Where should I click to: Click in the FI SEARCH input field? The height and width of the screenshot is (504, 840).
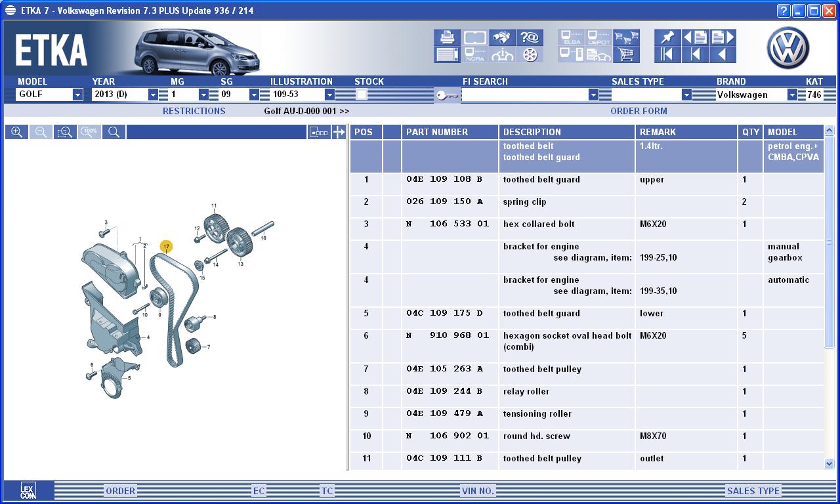pyautogui.click(x=525, y=94)
